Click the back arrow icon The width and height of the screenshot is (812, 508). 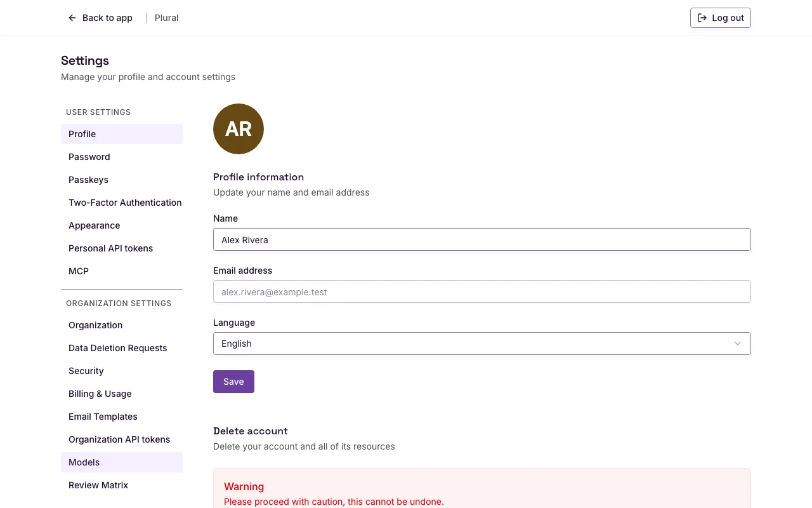[72, 18]
